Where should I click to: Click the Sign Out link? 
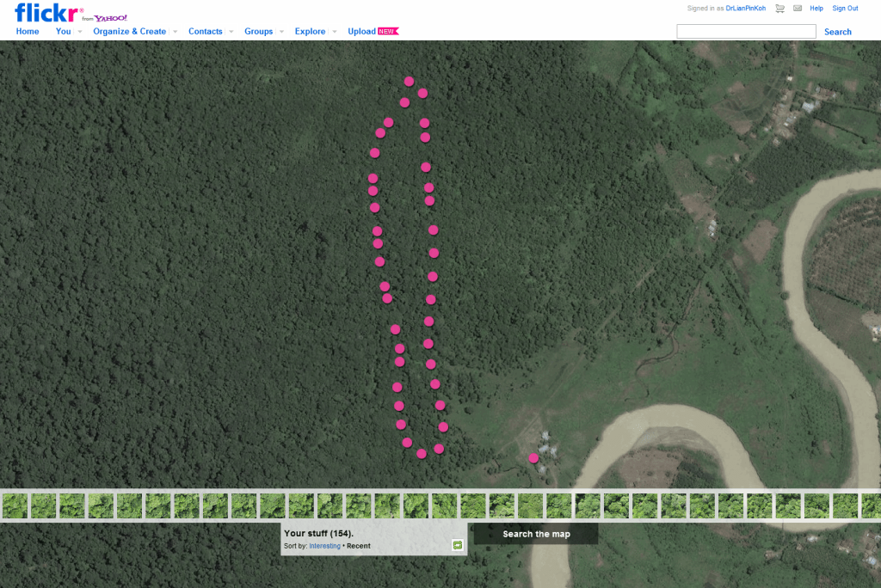[845, 9]
